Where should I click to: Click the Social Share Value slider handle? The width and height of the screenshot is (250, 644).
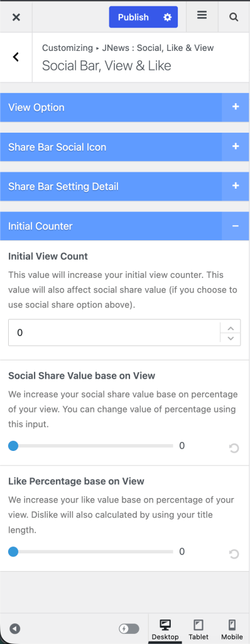tap(13, 446)
